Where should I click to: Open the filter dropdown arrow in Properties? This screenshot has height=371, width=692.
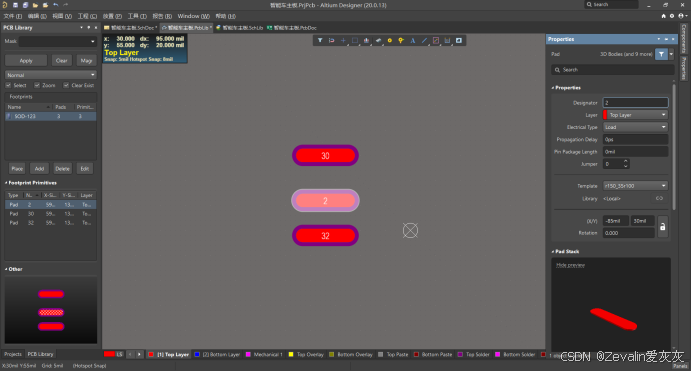click(x=671, y=54)
